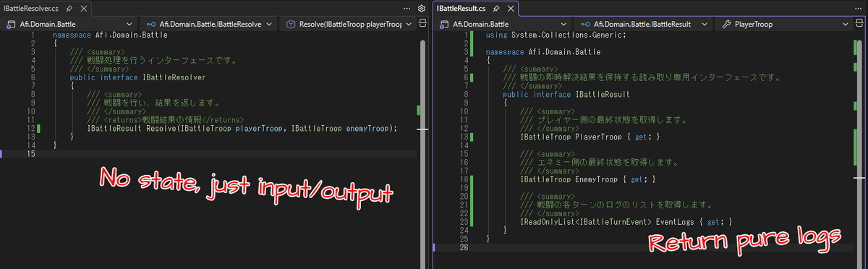The image size is (868, 269).
Task: Click 'public interface IBattleResolver' declaration
Action: coord(138,77)
